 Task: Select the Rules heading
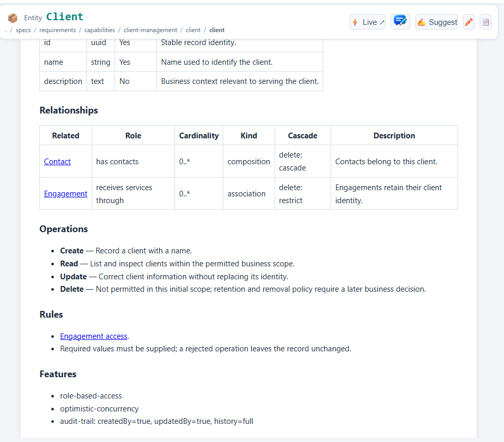[51, 315]
